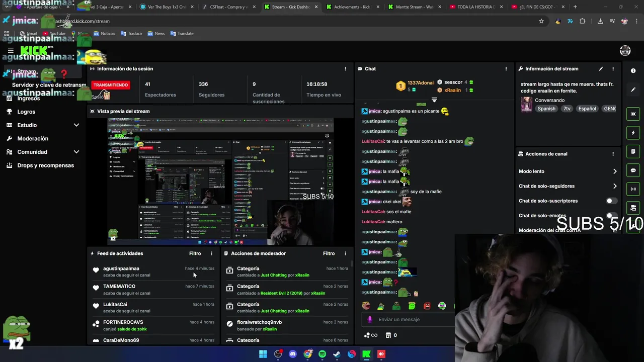
Task: Edit stream info with pencil icon
Action: coord(601,69)
